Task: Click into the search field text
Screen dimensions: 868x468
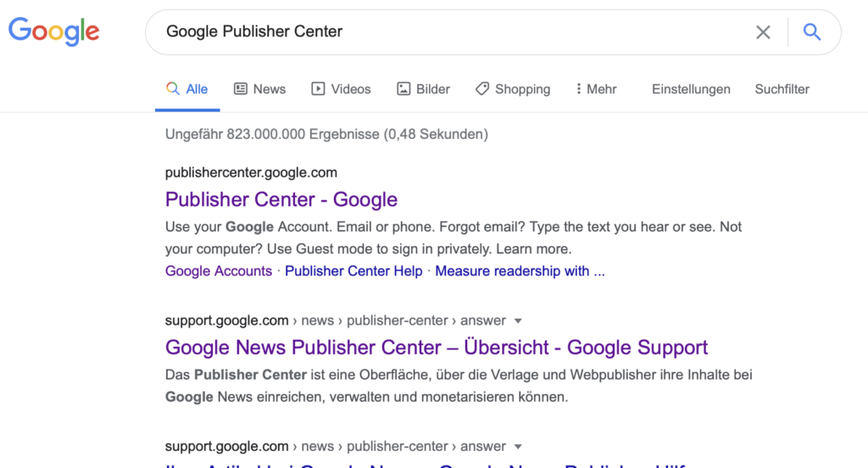Action: click(254, 31)
